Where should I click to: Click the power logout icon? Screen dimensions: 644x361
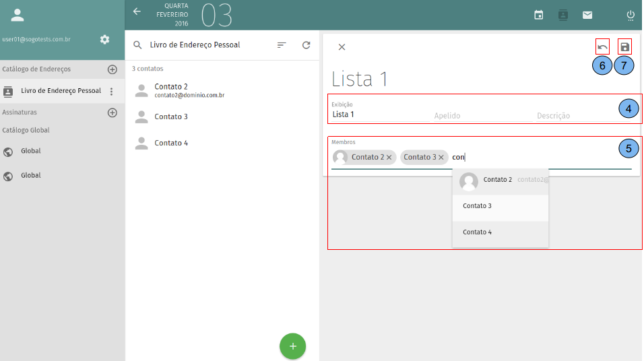tap(631, 15)
